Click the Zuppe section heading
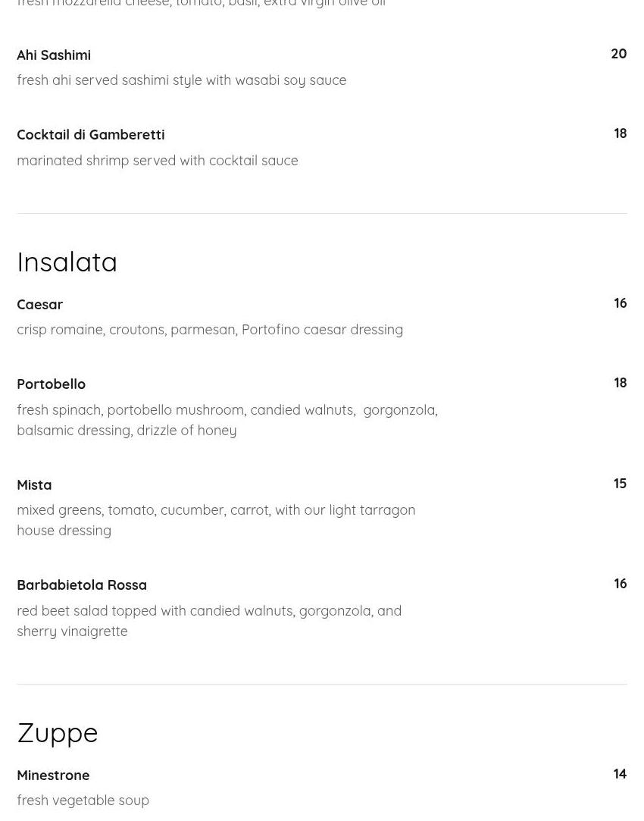Viewport: 644px width, 821px height. click(58, 733)
